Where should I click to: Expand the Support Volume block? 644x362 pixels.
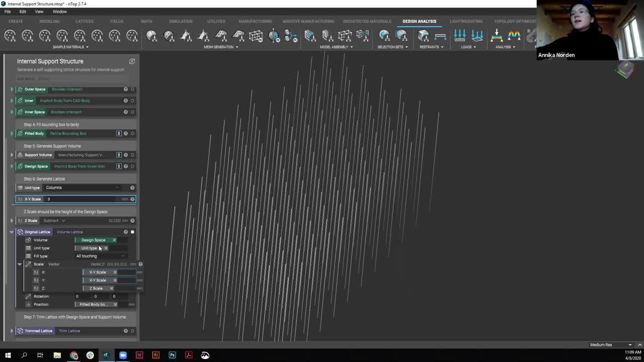(12, 155)
